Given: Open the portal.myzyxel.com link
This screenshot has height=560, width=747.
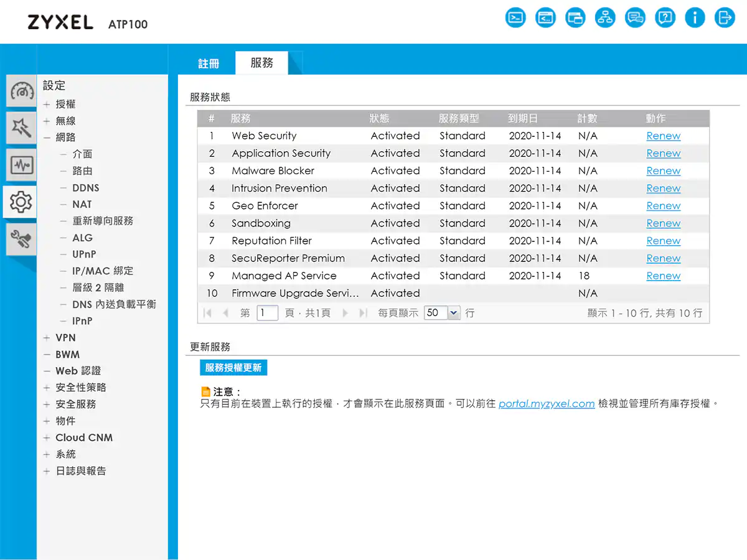Looking at the screenshot, I should tap(546, 404).
